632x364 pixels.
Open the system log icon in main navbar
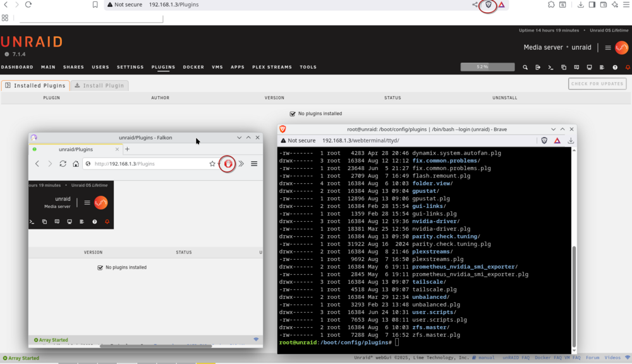click(x=602, y=68)
